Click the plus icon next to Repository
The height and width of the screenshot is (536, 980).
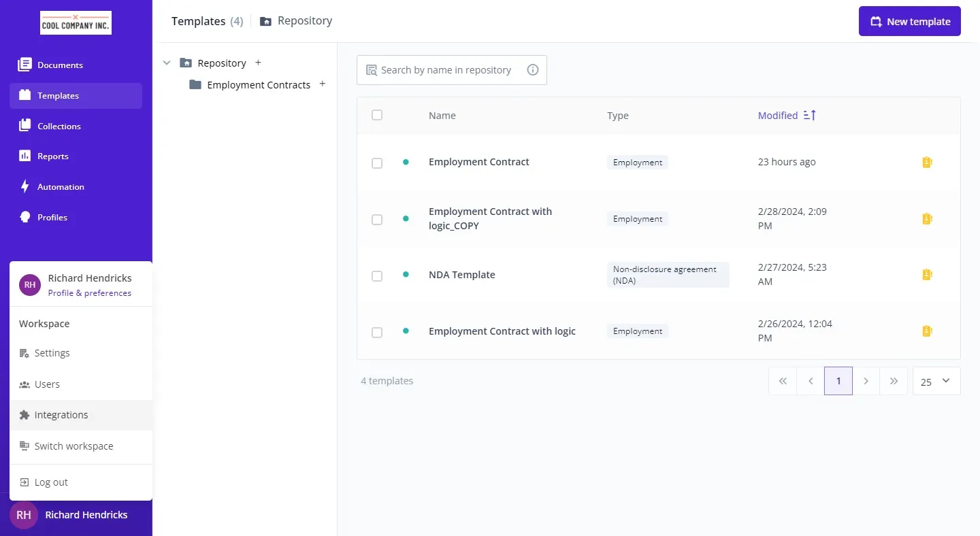258,63
